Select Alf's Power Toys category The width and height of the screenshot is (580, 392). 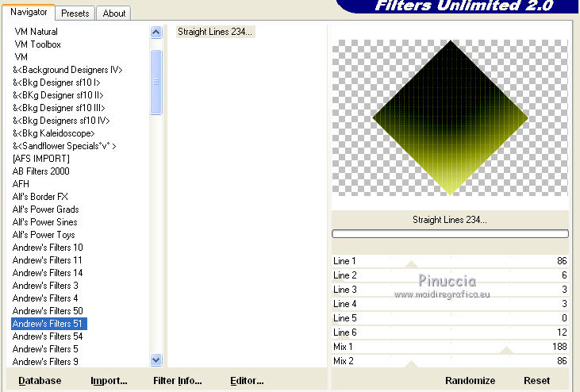coord(44,235)
